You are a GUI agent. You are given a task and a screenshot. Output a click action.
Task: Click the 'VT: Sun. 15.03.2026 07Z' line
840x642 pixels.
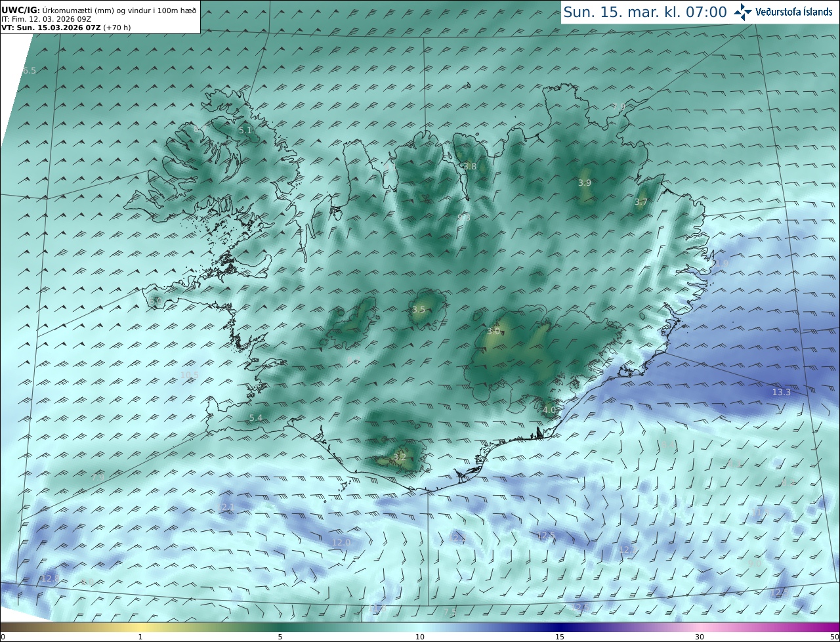click(x=65, y=28)
